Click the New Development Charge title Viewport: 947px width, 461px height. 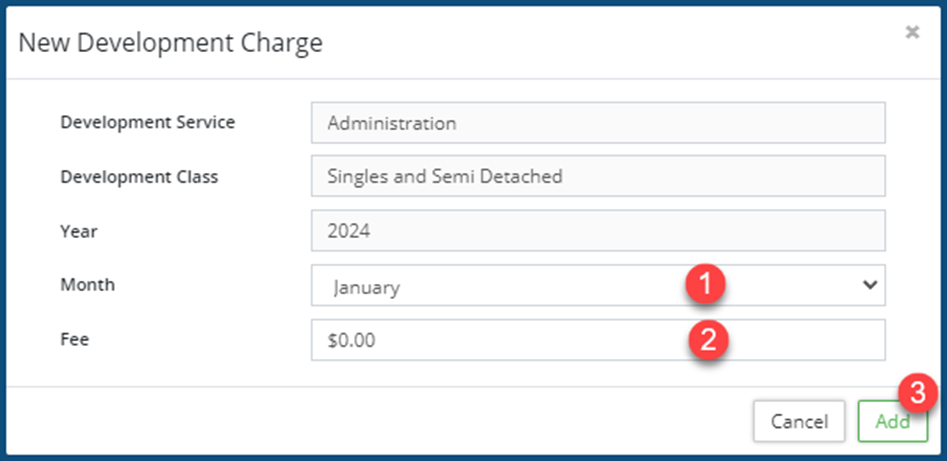point(170,43)
